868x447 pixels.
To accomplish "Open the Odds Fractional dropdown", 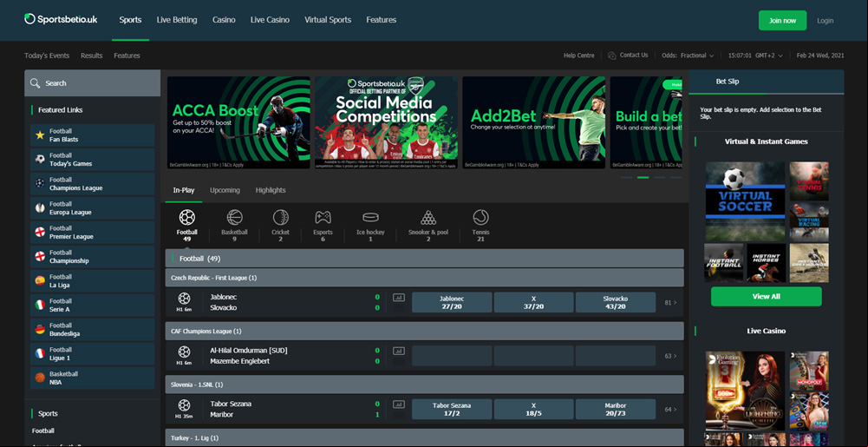I will [689, 56].
